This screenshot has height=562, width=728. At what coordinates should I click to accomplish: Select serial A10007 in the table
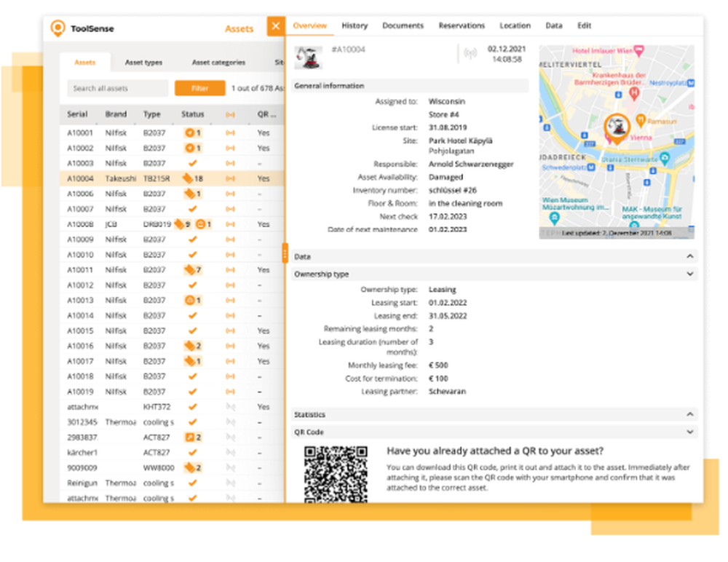80,209
